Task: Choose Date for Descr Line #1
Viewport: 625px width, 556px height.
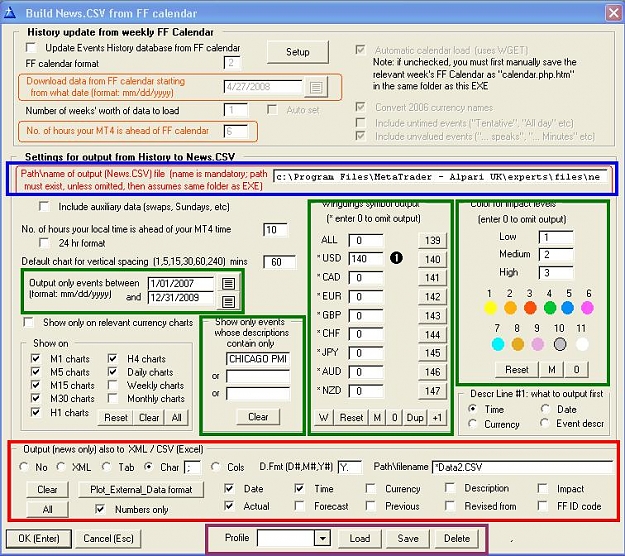Action: (545, 409)
